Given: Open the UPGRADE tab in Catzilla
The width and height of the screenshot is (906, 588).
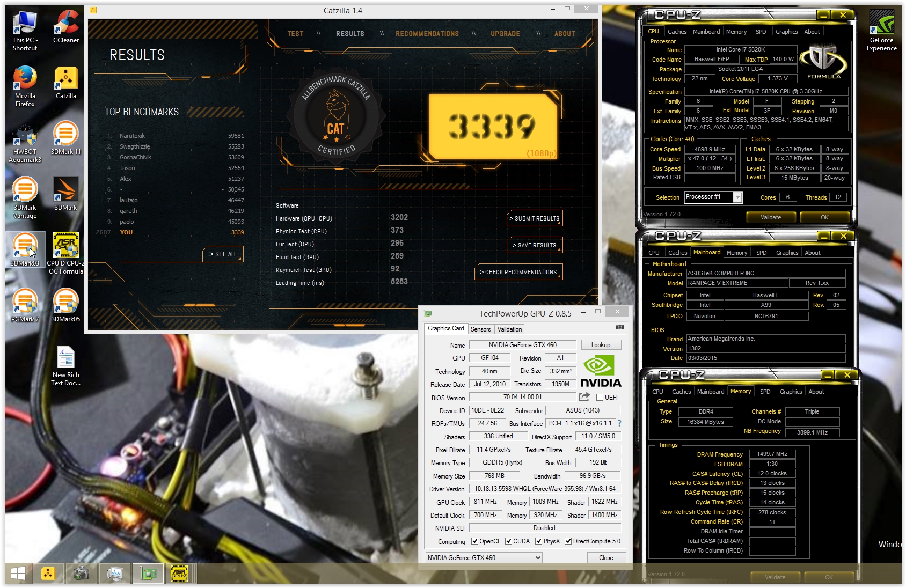Looking at the screenshot, I should (505, 34).
